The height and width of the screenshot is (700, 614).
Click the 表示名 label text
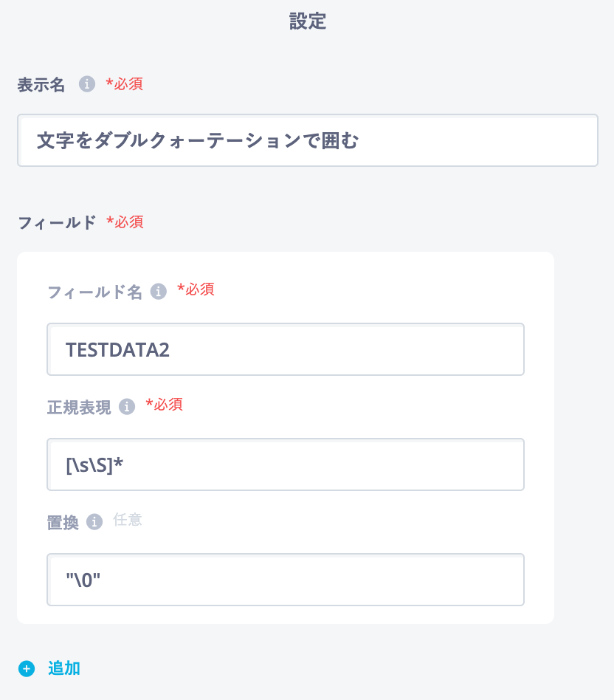click(x=41, y=85)
